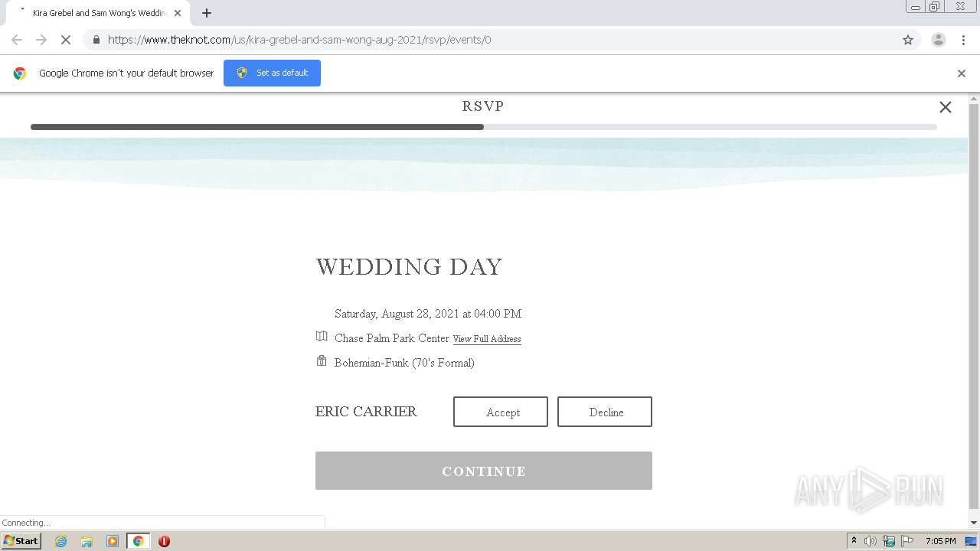The width and height of the screenshot is (980, 551).
Task: Bookmark this page with the star icon
Action: (908, 40)
